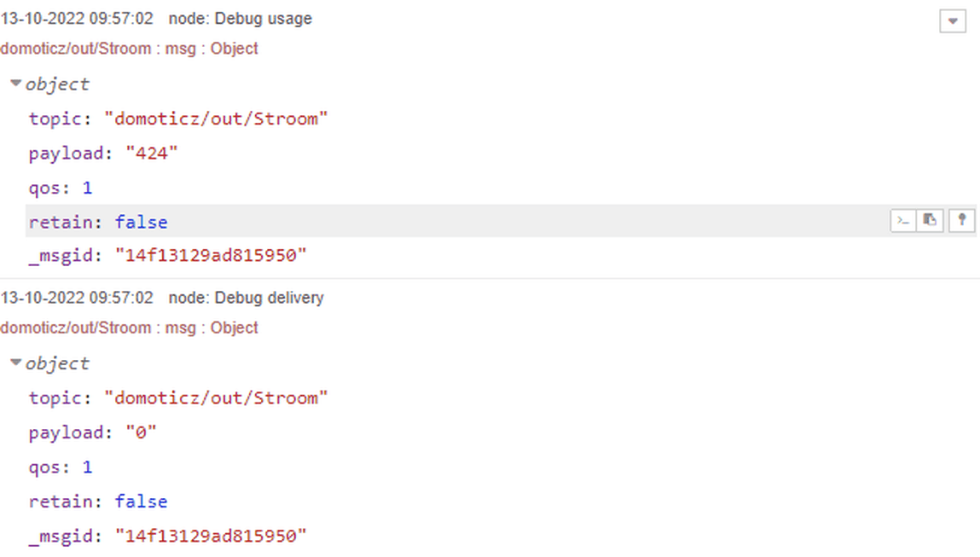Collapse the Debug usage message object
980x557 pixels.
point(15,84)
